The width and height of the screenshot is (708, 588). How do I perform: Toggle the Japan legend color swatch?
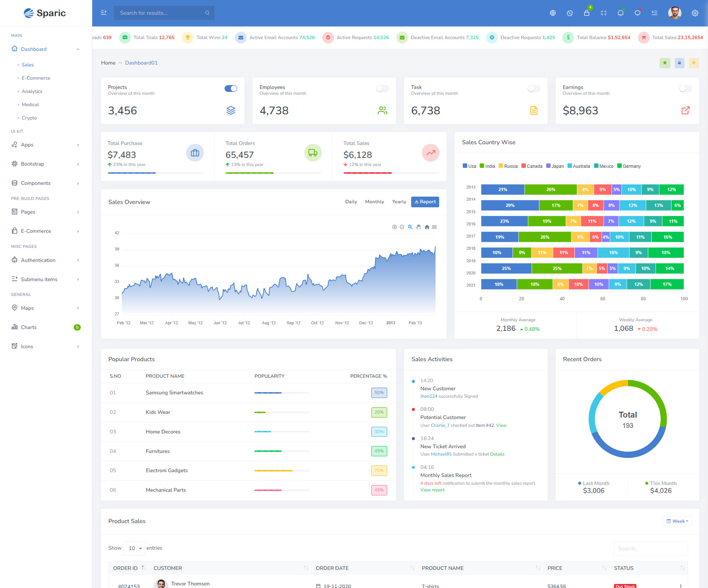tap(548, 166)
